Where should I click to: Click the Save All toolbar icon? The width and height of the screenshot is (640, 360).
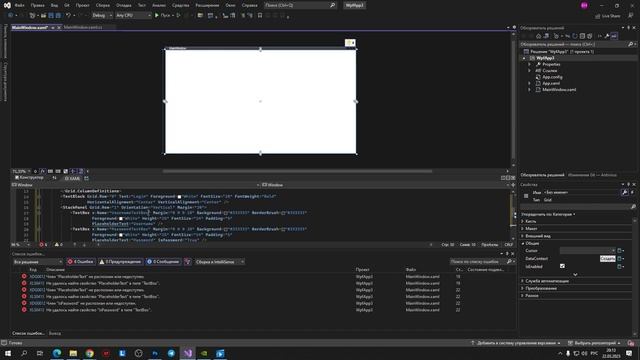pos(58,16)
